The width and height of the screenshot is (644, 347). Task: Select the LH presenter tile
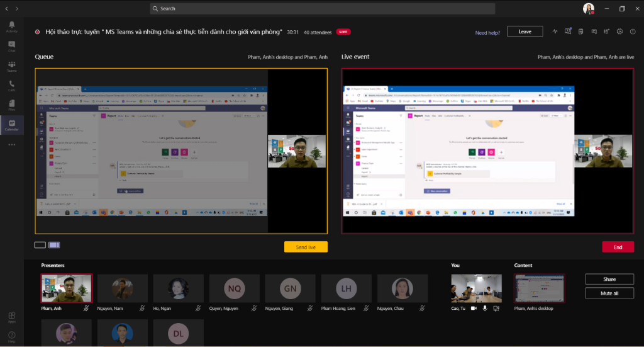click(x=347, y=288)
